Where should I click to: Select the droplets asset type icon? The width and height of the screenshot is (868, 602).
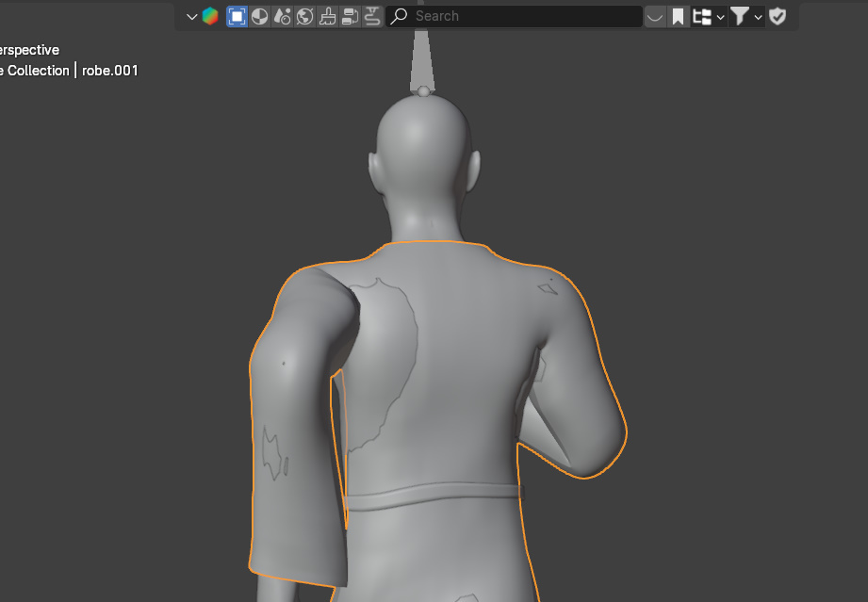coord(283,17)
